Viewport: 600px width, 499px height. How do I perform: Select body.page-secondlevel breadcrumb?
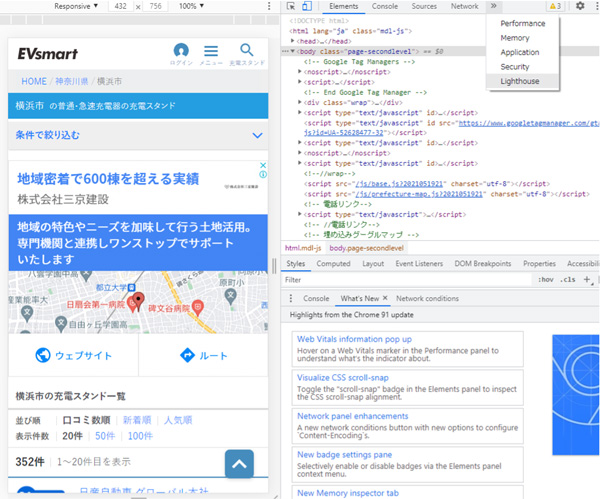tap(367, 248)
